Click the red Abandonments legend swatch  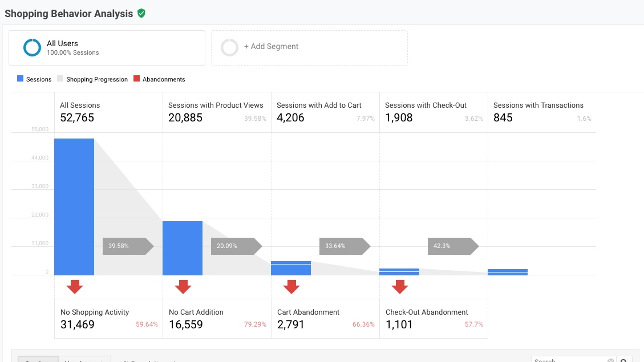(x=136, y=79)
